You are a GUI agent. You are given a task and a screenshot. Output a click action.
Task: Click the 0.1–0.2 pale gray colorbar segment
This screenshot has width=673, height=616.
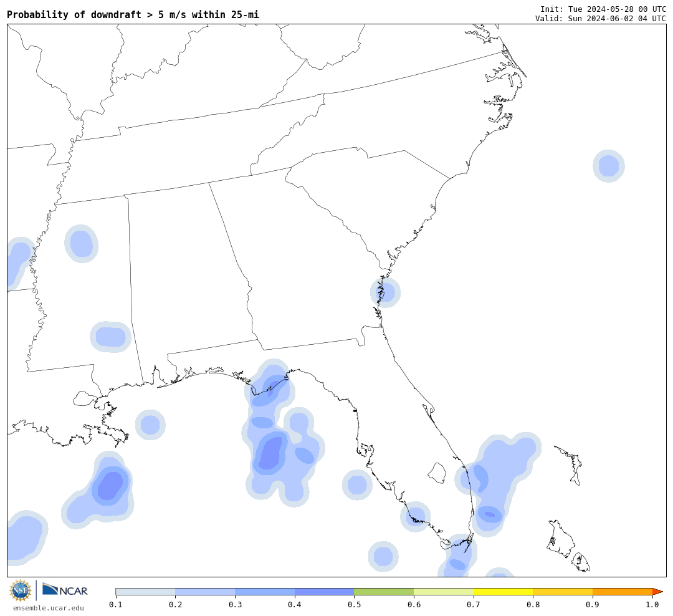pyautogui.click(x=145, y=592)
